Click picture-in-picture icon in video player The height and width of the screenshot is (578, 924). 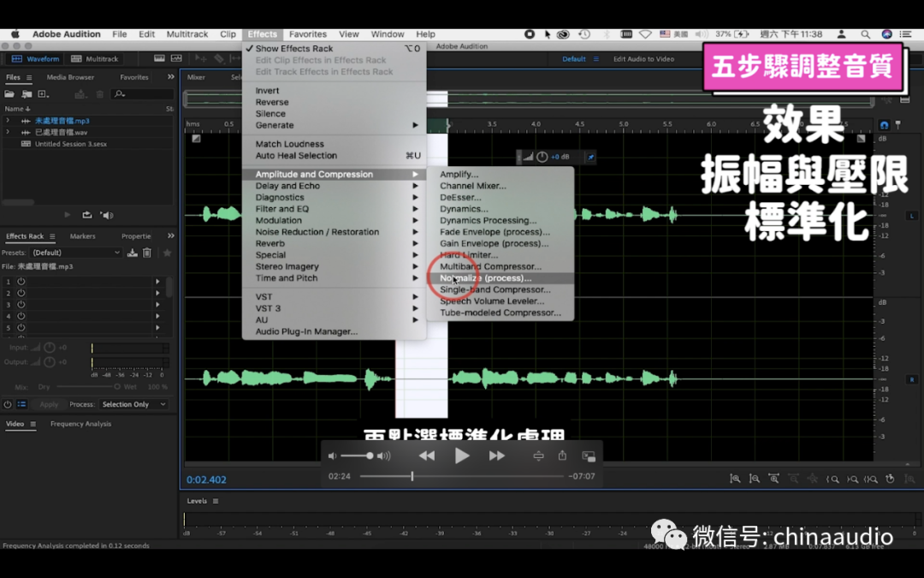click(x=588, y=456)
